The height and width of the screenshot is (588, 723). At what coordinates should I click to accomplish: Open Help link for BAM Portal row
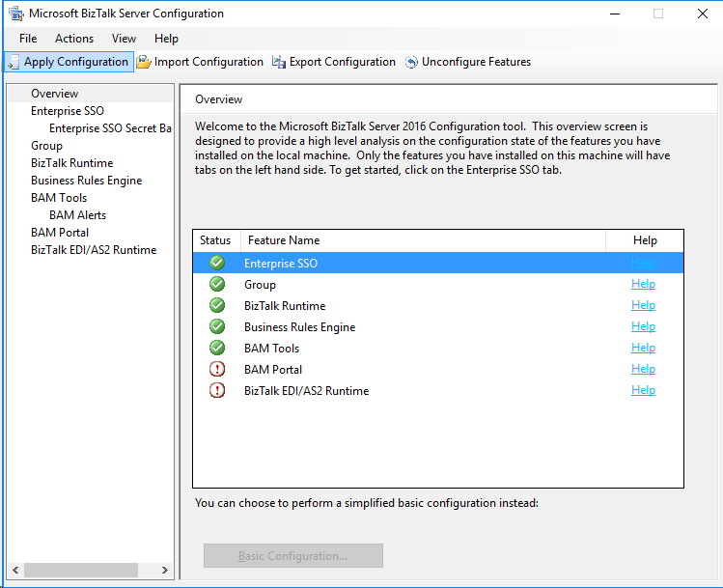tap(643, 369)
